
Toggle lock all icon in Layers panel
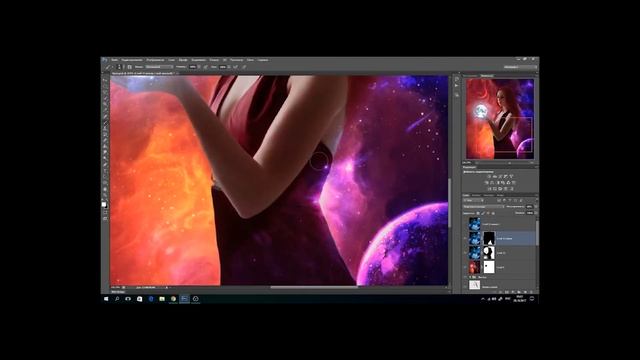[x=493, y=213]
